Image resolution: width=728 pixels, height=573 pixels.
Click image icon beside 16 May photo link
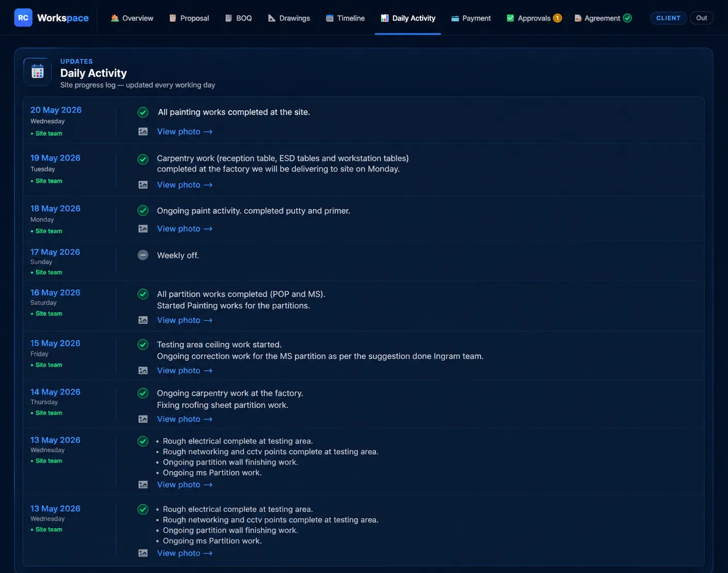(x=143, y=320)
